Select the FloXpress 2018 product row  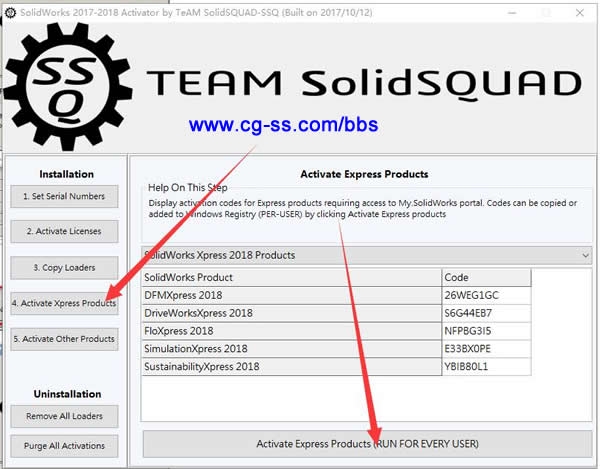[x=291, y=330]
